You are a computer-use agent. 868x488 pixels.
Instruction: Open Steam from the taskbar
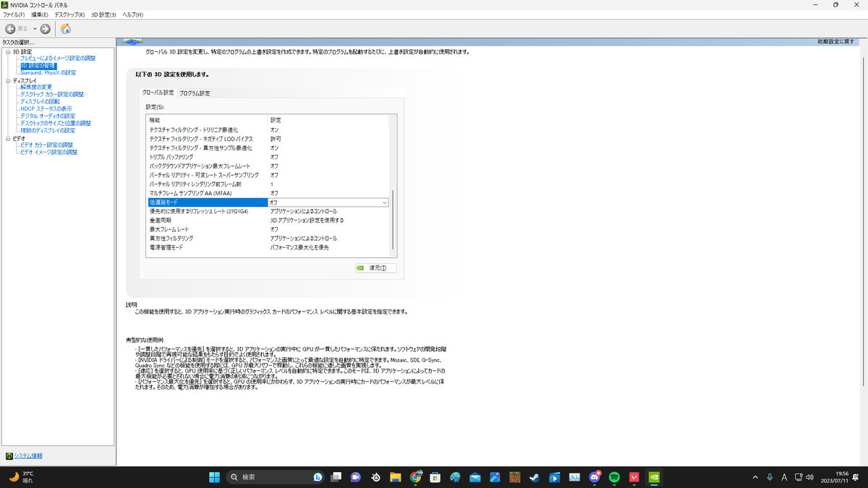point(535,477)
